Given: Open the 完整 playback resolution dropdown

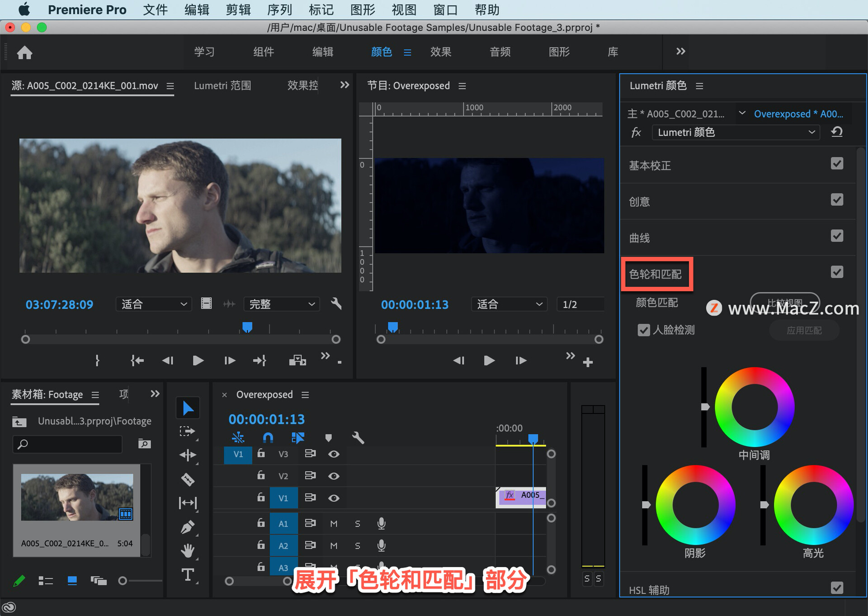Looking at the screenshot, I should click(x=281, y=304).
